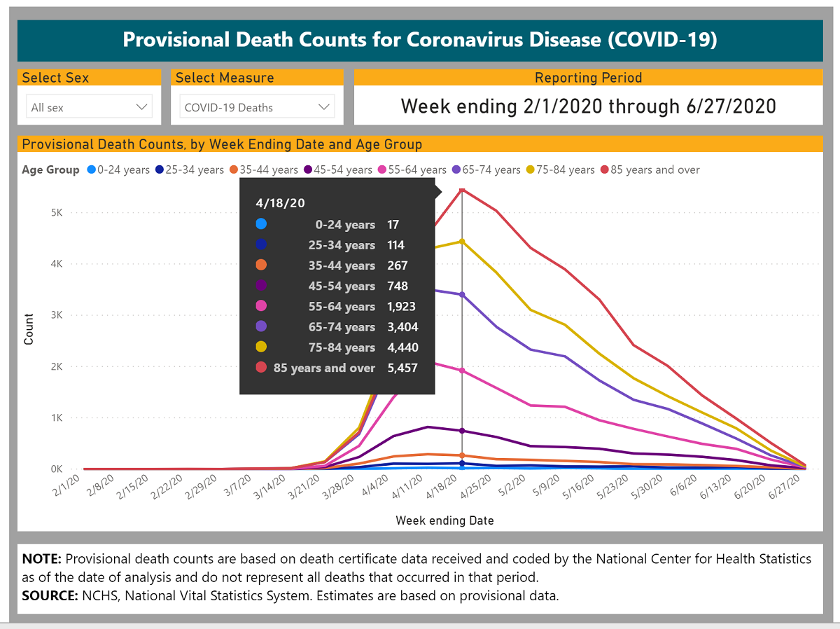Click the 85 years and over peak data point

[462, 190]
